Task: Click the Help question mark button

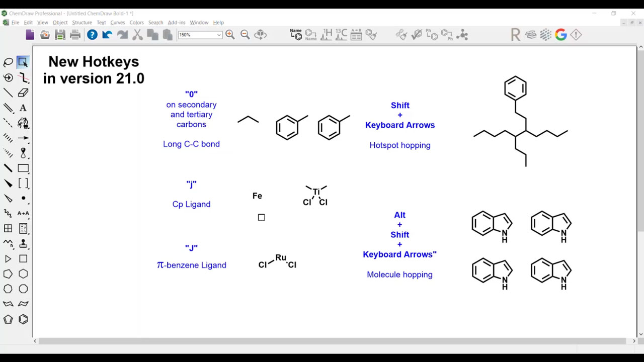Action: (x=92, y=35)
